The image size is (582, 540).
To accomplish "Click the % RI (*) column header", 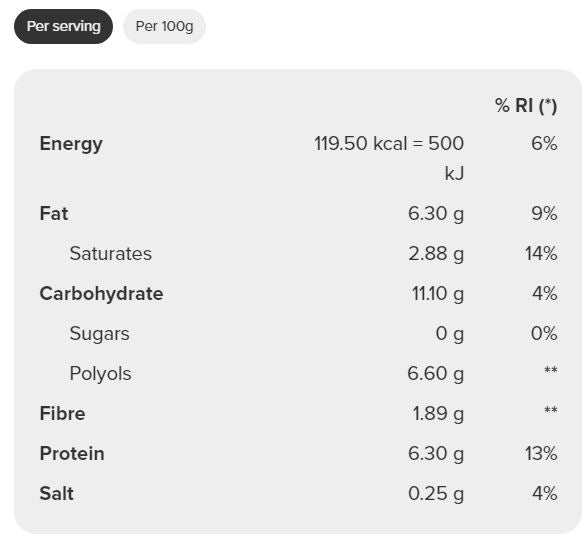I will click(x=526, y=105).
